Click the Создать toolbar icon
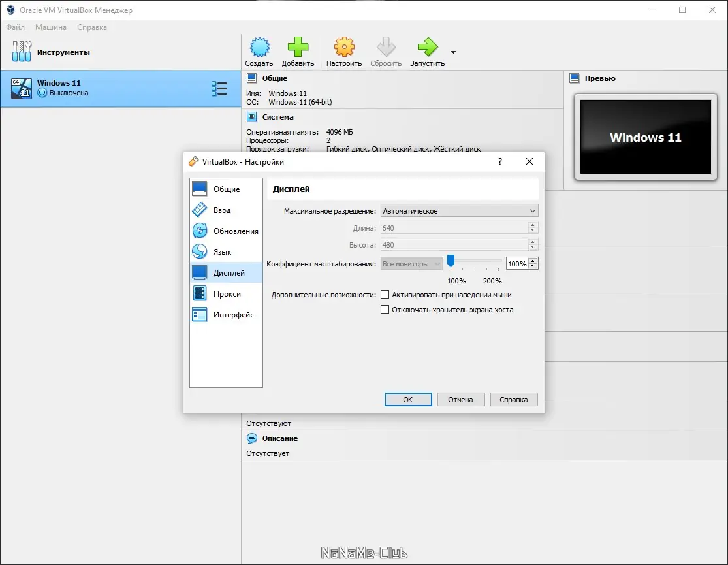This screenshot has height=565, width=728. point(259,47)
